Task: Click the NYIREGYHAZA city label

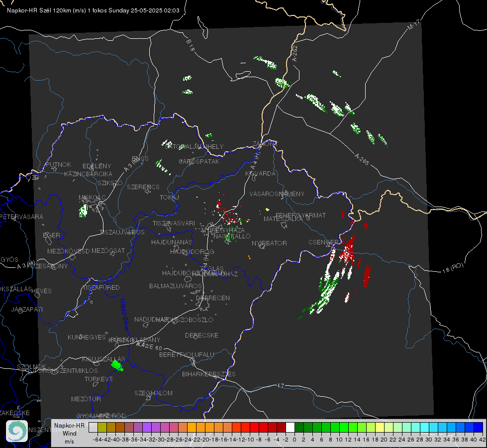Action: (223, 230)
